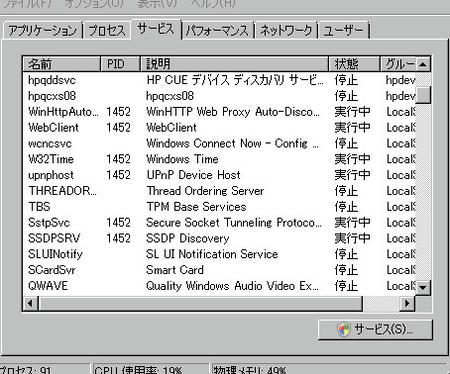Select the SstpSvc service row
Viewport: 450px width, 374px height.
pyautogui.click(x=219, y=223)
